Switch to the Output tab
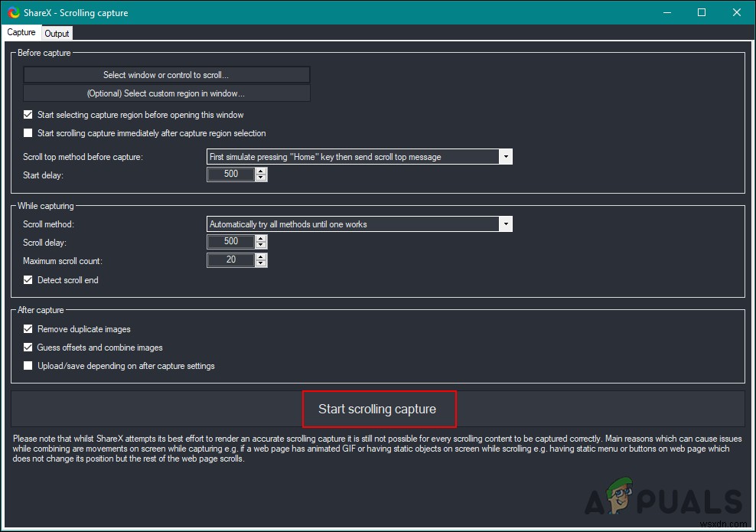Screen dimensions: 756x532 click(x=57, y=33)
